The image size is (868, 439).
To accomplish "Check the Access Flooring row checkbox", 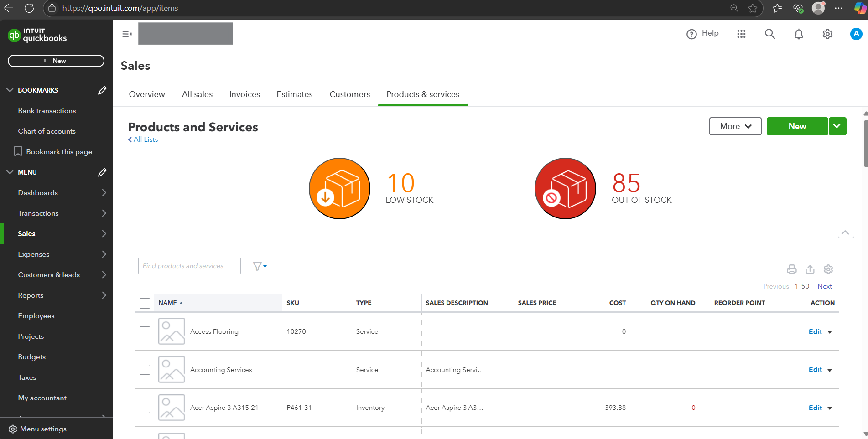I will point(145,331).
